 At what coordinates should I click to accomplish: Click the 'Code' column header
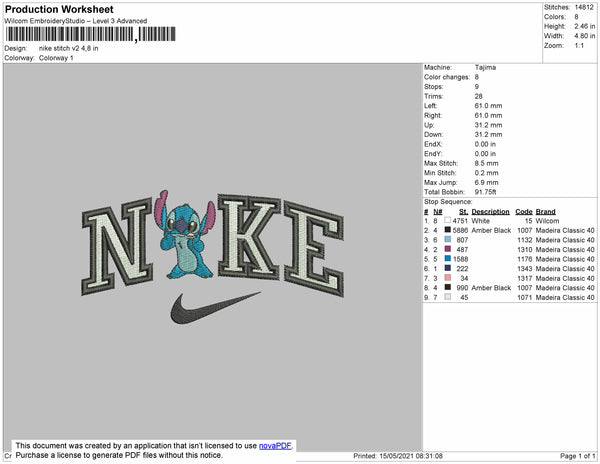(x=523, y=212)
